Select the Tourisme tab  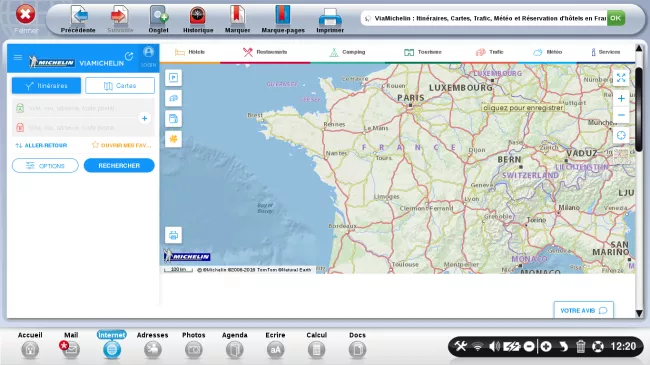tap(422, 52)
